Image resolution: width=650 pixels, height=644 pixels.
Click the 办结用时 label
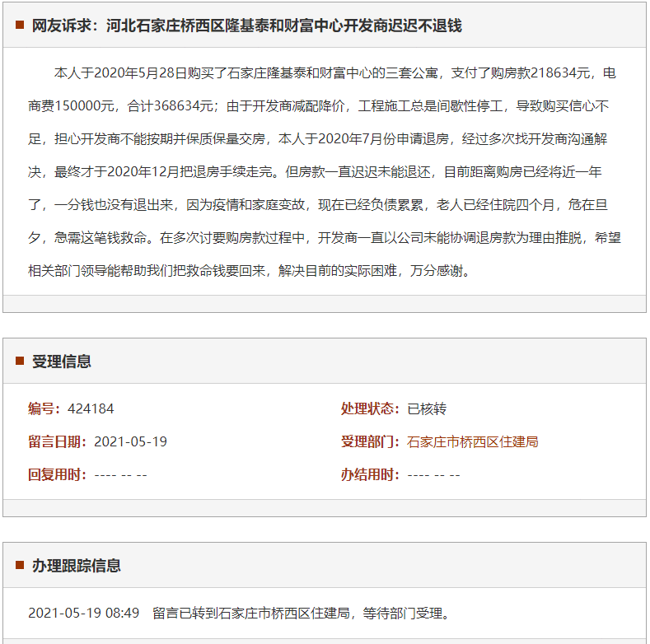370,474
